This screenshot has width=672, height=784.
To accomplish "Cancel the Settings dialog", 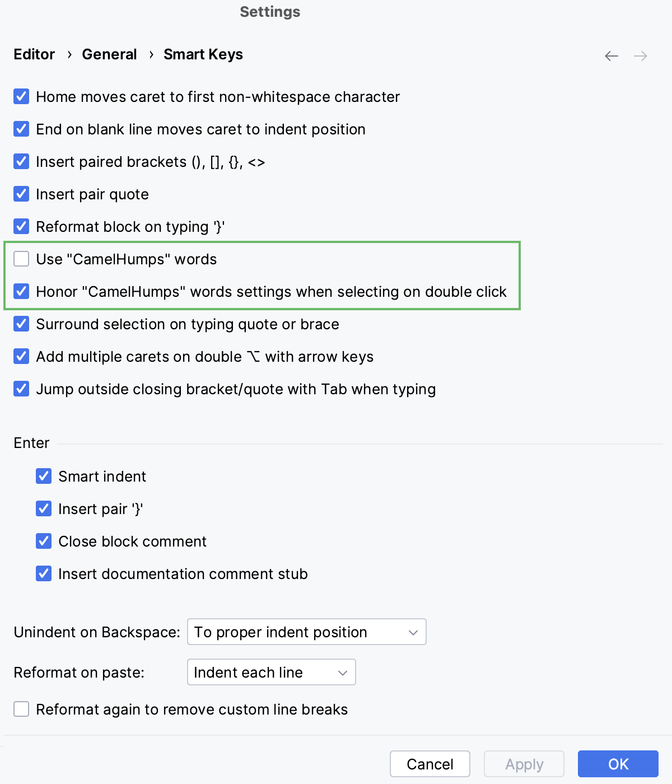I will [430, 764].
